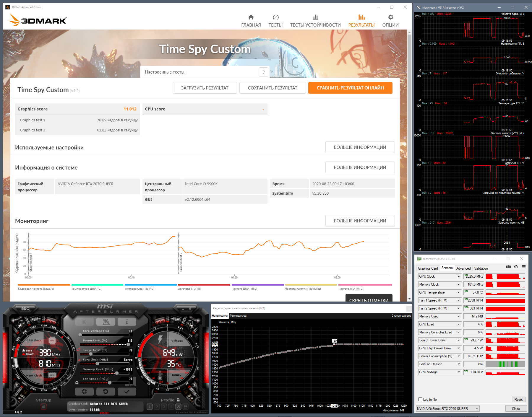Click Power Limit (%) slider in Afterburner
The width and height of the screenshot is (532, 417).
click(105, 345)
